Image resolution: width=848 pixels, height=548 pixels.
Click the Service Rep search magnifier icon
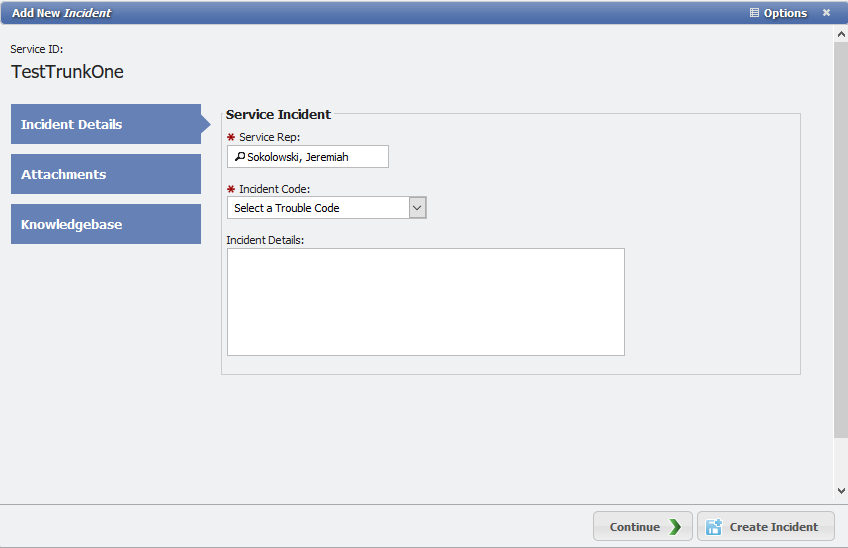(x=239, y=157)
